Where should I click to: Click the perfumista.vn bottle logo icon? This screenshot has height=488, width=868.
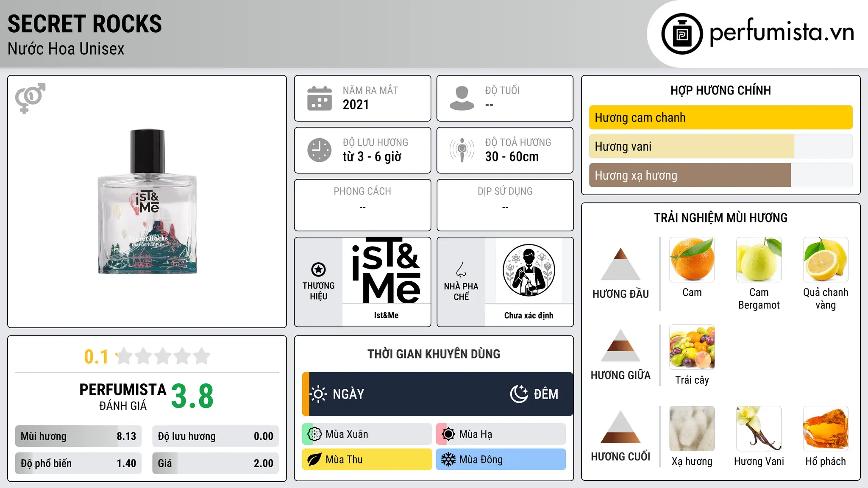(x=682, y=34)
